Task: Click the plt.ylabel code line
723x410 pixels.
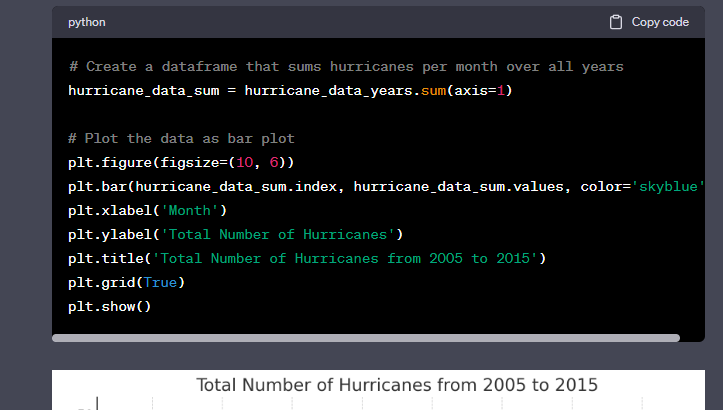Action: pos(236,234)
